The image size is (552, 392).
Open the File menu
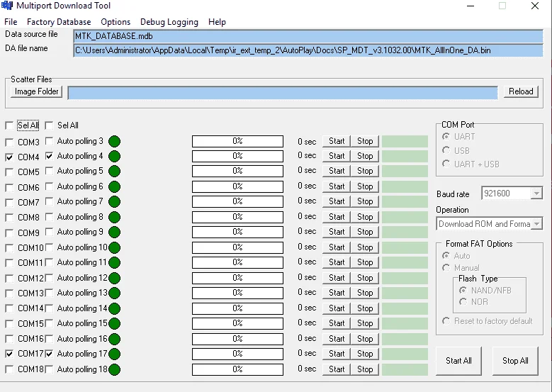tap(11, 22)
